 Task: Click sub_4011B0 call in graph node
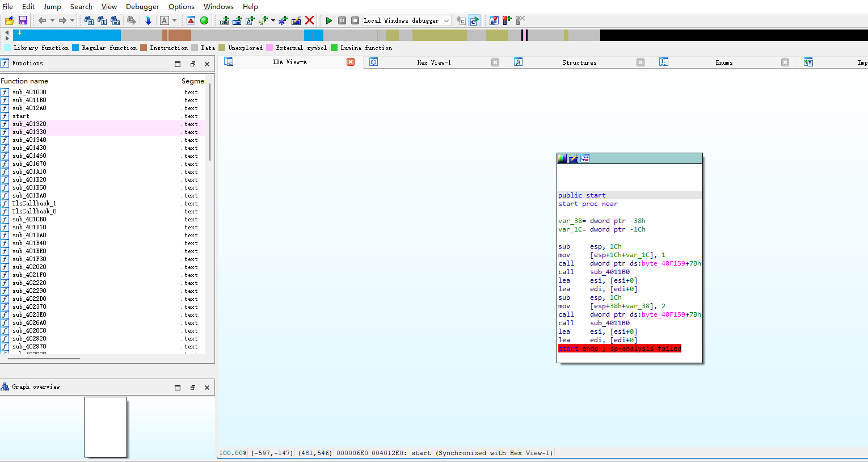[x=610, y=272]
